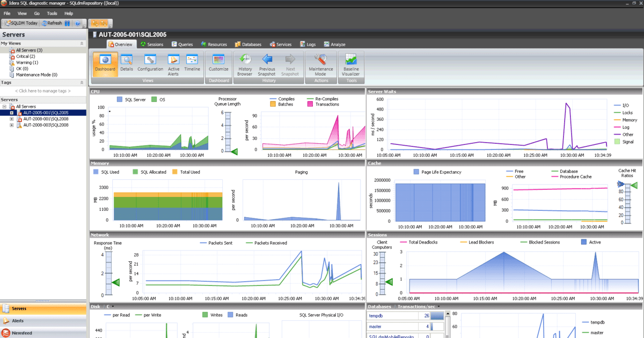Switch to the Logs tab
The width and height of the screenshot is (644, 338).
pyautogui.click(x=308, y=45)
